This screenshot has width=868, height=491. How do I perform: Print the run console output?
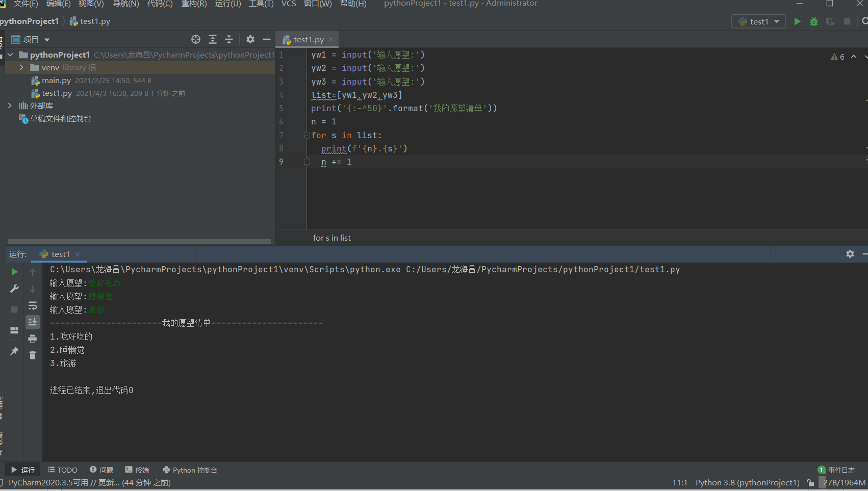[x=33, y=339]
